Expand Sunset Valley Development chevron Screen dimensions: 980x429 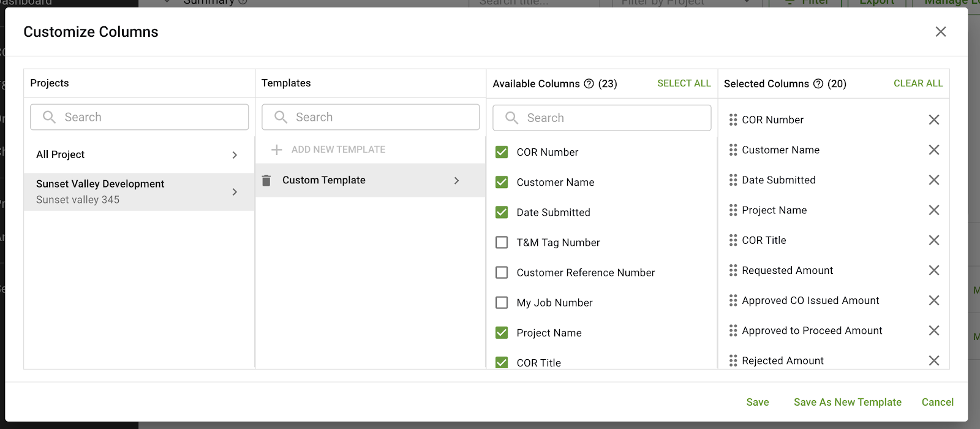[235, 192]
